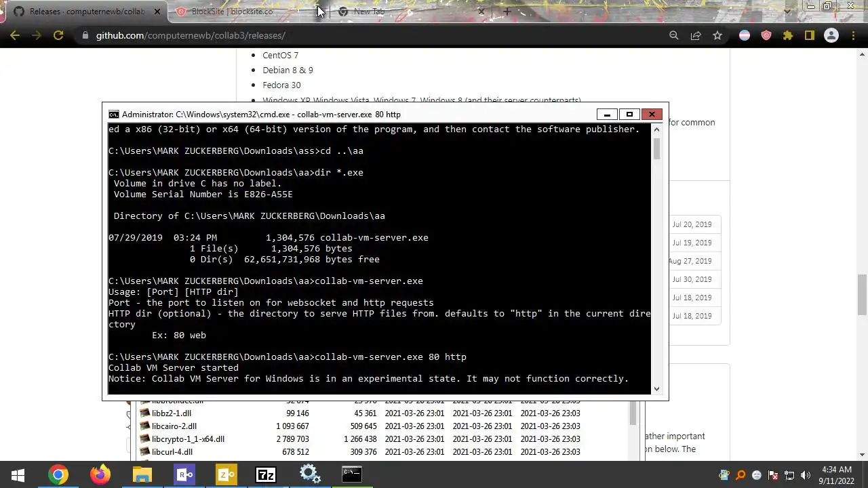Open Chrome three-dot menu
Screen dimensions: 868x488
click(853, 35)
